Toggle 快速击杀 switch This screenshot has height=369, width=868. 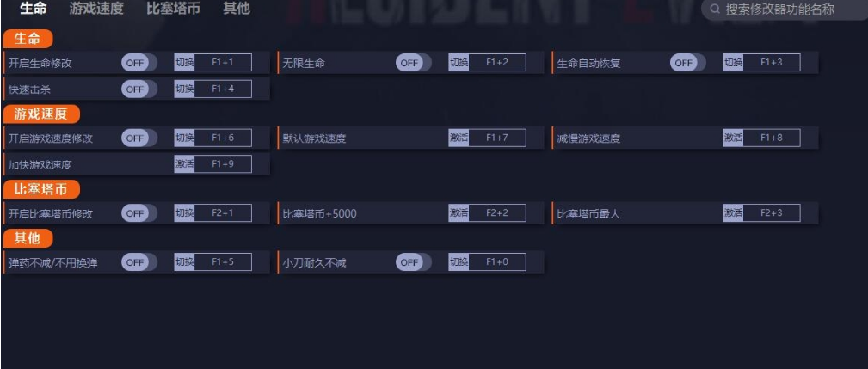139,89
